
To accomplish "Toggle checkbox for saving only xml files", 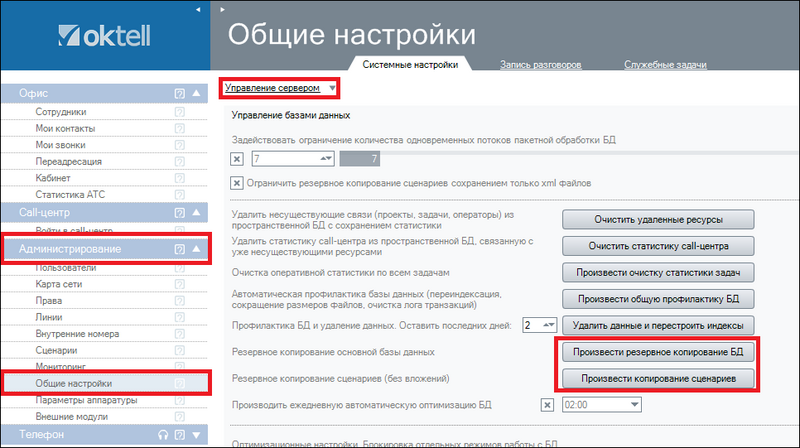I will pos(237,183).
